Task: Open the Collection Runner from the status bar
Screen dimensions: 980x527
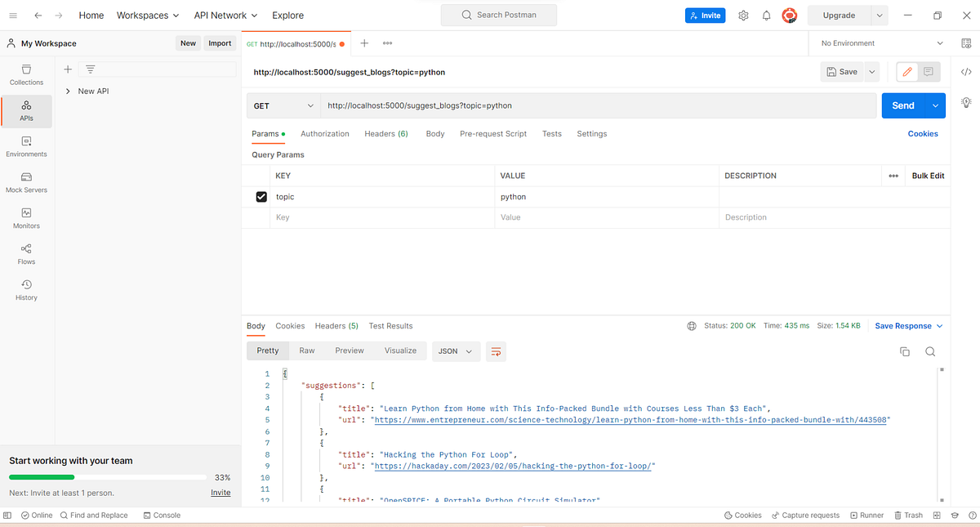Action: 866,515
